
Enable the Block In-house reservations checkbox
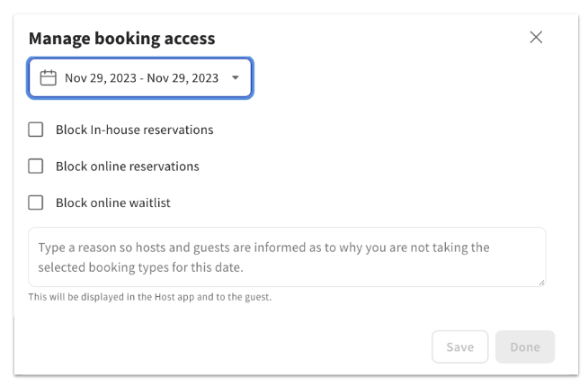pyautogui.click(x=36, y=130)
